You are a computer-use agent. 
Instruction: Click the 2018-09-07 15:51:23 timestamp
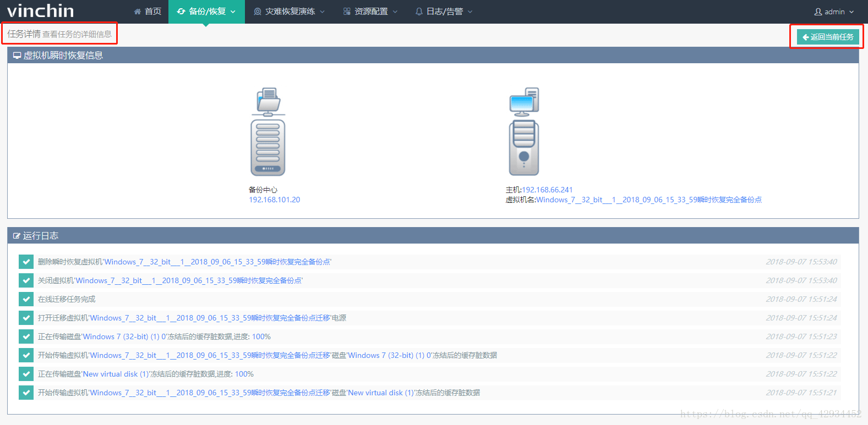[x=801, y=336]
